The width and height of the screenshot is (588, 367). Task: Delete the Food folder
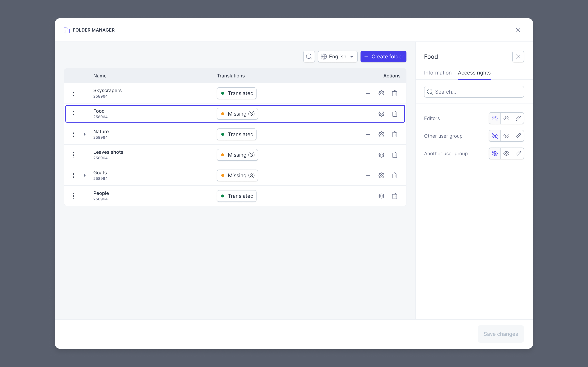click(x=395, y=114)
